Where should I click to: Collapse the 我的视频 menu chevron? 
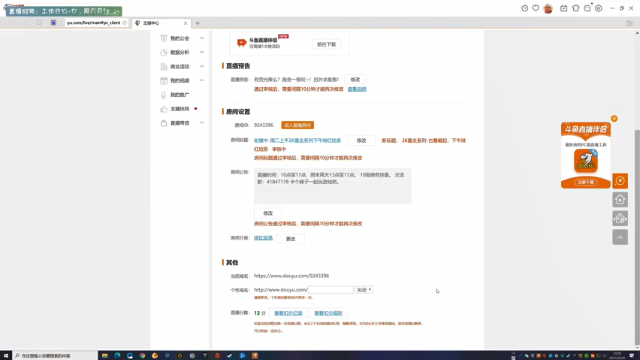202,80
